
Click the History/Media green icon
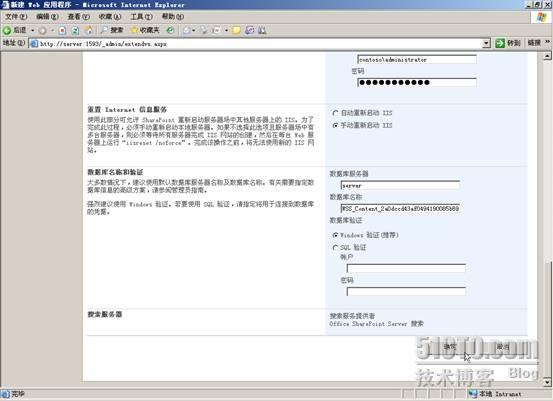(x=170, y=30)
